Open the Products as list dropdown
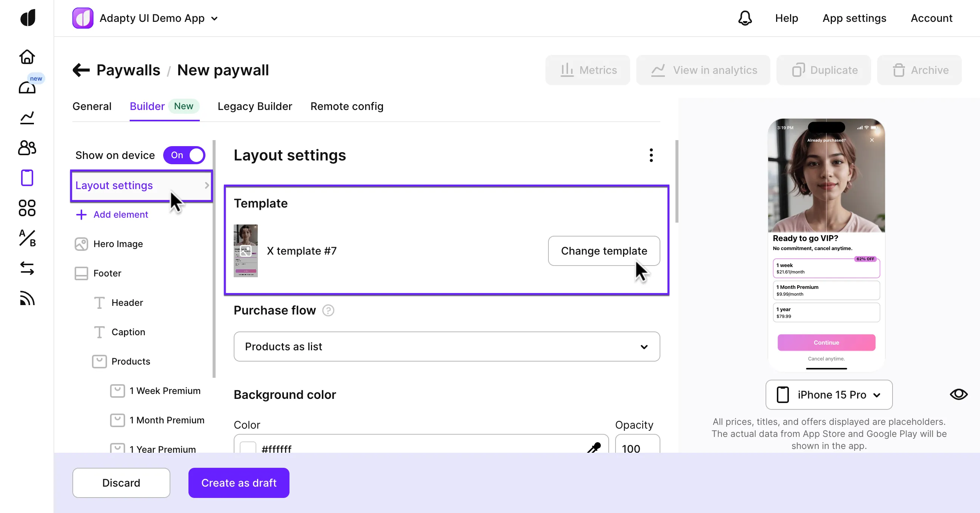This screenshot has width=980, height=513. pos(447,347)
